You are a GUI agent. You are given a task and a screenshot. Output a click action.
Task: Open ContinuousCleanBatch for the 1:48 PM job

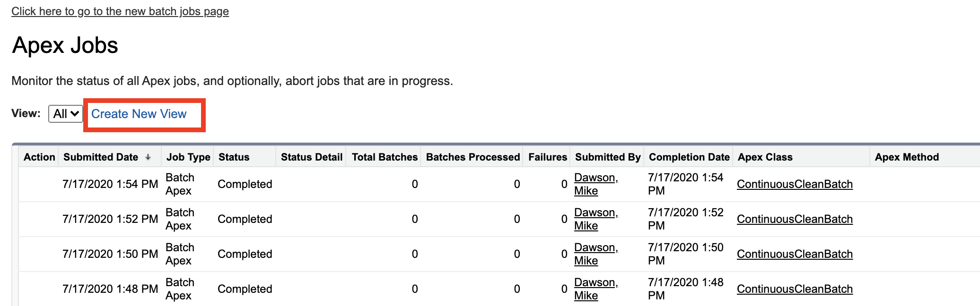tap(795, 289)
